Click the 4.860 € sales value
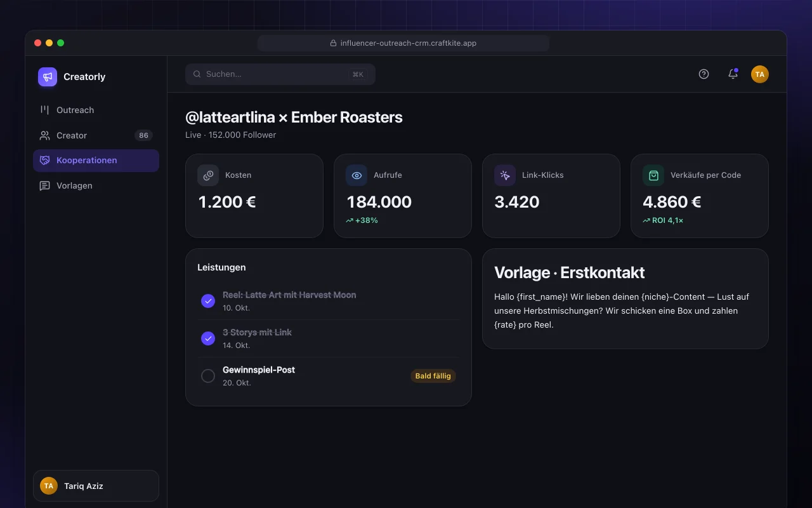Viewport: 812px width, 508px height. pyautogui.click(x=672, y=202)
